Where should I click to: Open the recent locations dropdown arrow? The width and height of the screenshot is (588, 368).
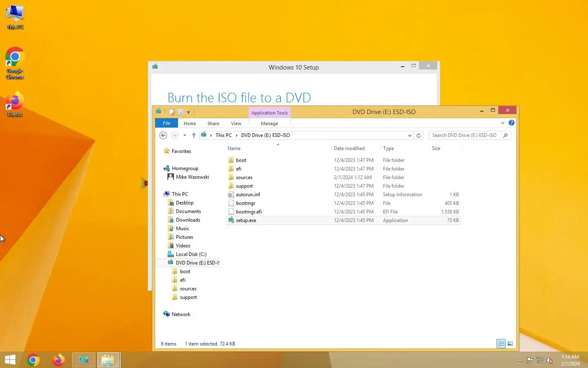click(x=185, y=135)
